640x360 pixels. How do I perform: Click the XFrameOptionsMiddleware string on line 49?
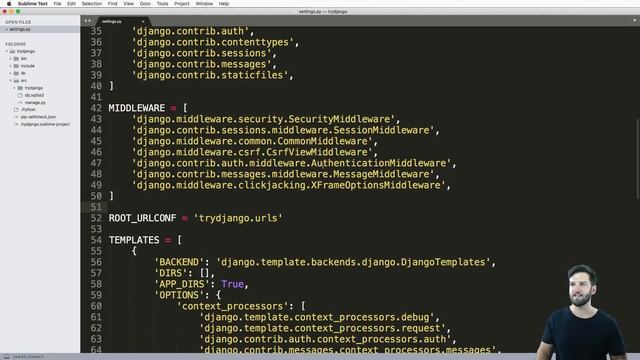[x=289, y=185]
